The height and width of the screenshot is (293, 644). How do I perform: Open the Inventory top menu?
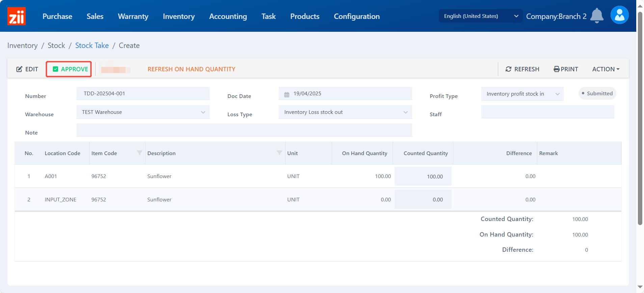click(x=179, y=16)
